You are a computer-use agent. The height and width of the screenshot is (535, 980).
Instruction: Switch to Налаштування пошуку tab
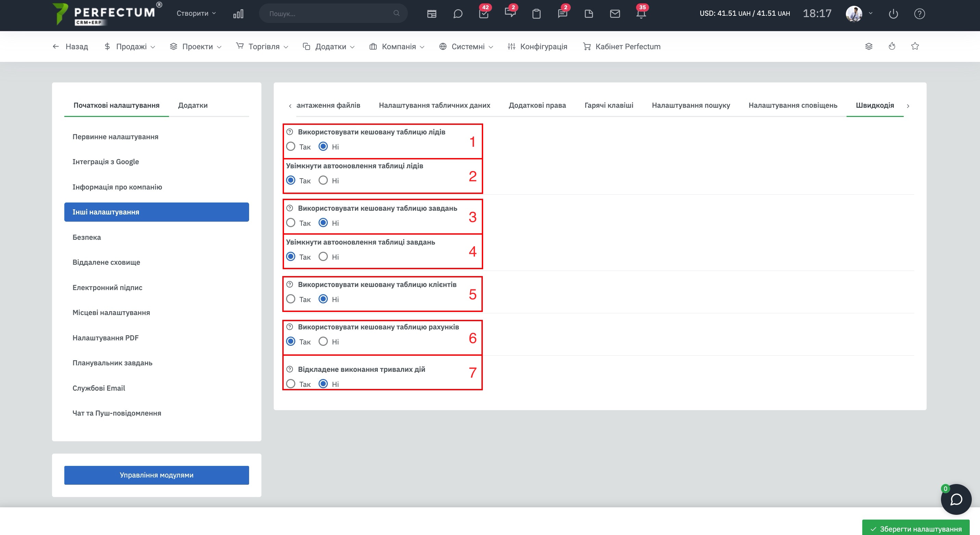691,105
